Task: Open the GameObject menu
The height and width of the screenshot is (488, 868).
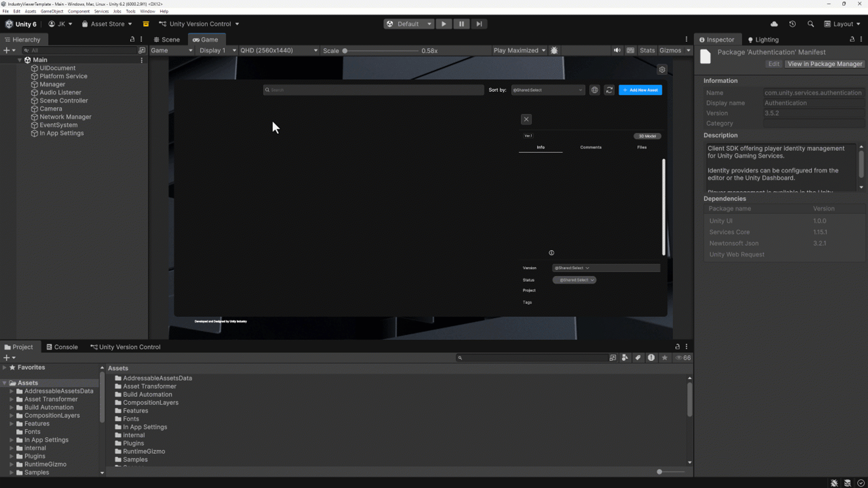Action: 52,11
